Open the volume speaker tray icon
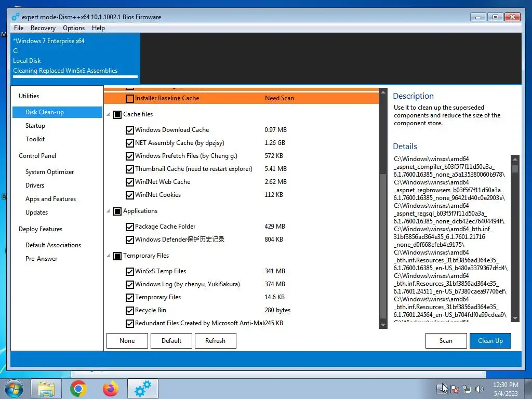This screenshot has width=532, height=399. [480, 389]
